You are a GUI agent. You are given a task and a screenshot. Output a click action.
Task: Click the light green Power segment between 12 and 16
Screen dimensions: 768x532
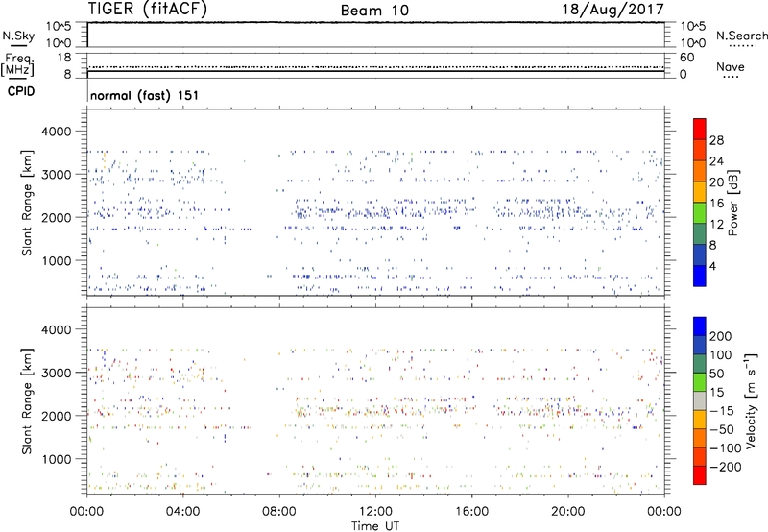point(700,213)
